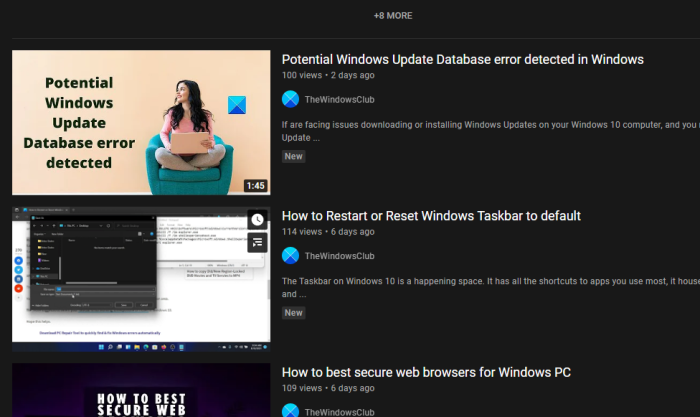Open title How to Restart or Reset Windows Taskbar
Image resolution: width=700 pixels, height=417 pixels.
click(x=431, y=216)
